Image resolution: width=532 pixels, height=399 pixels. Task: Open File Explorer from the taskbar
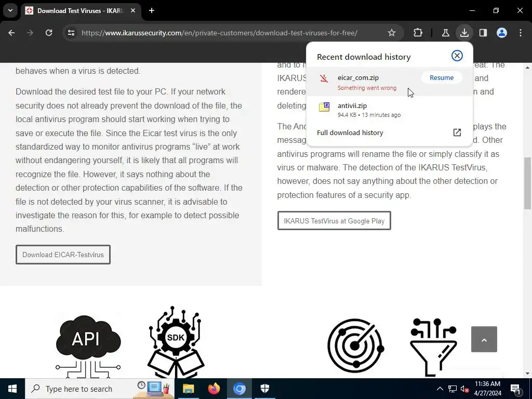(x=188, y=389)
